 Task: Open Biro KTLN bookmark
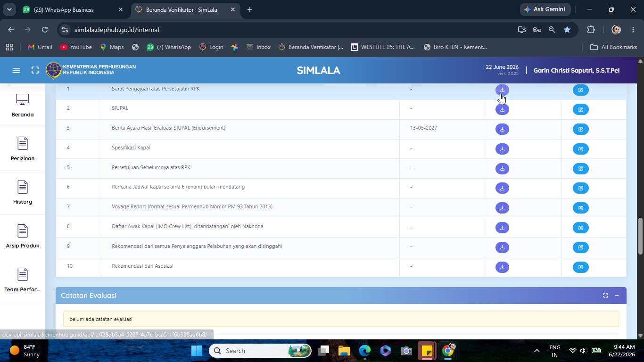click(455, 47)
